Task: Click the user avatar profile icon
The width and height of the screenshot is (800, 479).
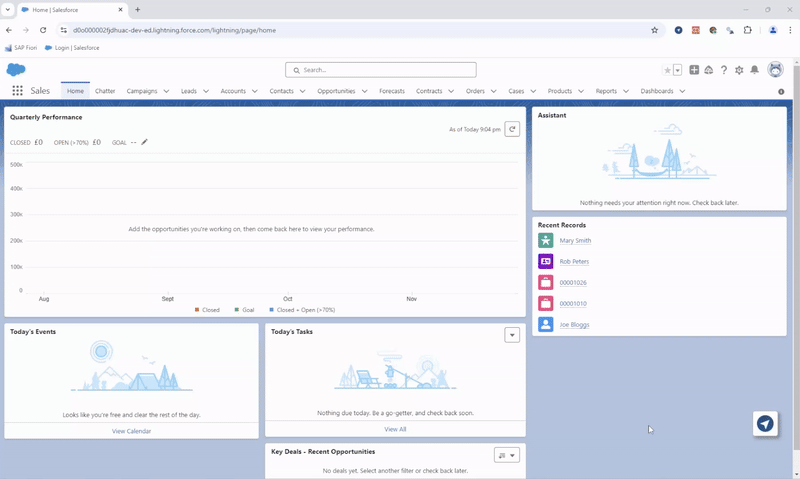Action: coord(774,70)
